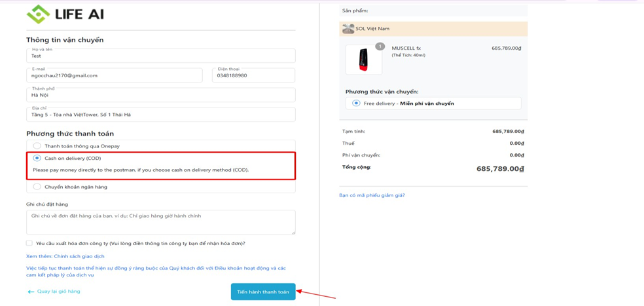
Task: Click the Địa chỉ address field
Action: coord(160,115)
